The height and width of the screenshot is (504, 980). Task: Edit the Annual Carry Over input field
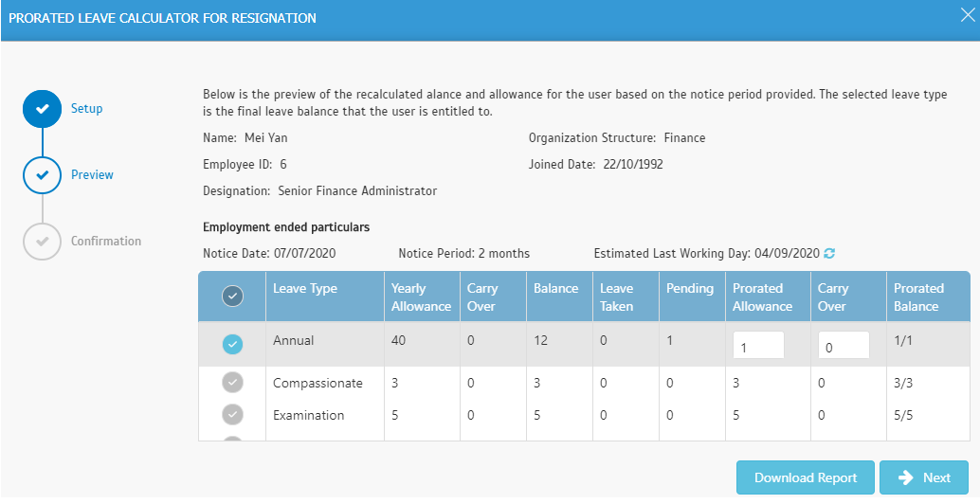coord(844,346)
